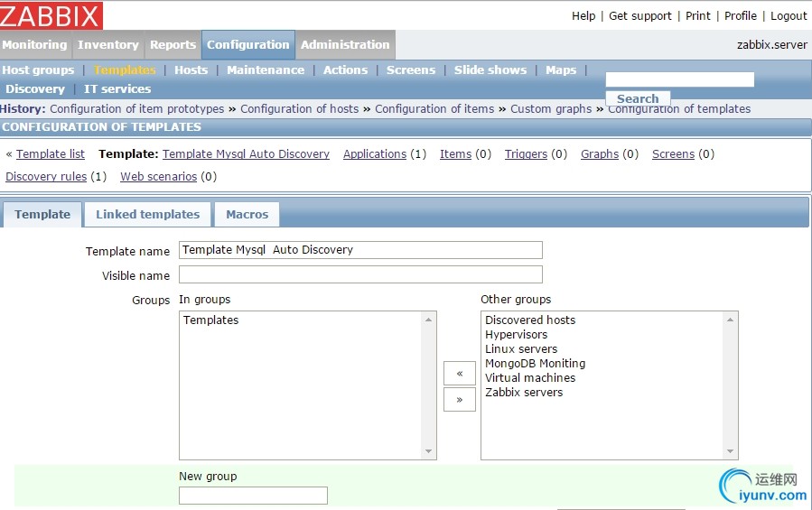This screenshot has width=812, height=510.
Task: Switch to the Linked templates tab
Action: (x=147, y=214)
